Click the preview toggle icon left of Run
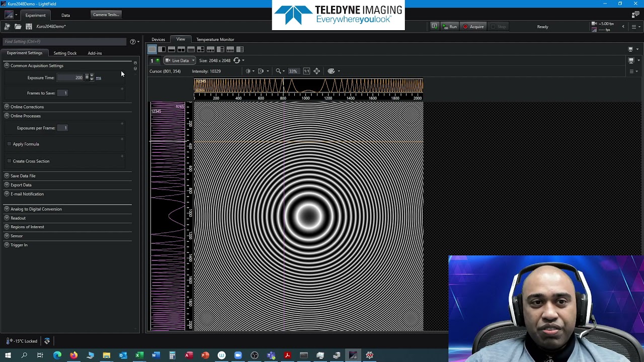 point(434,26)
